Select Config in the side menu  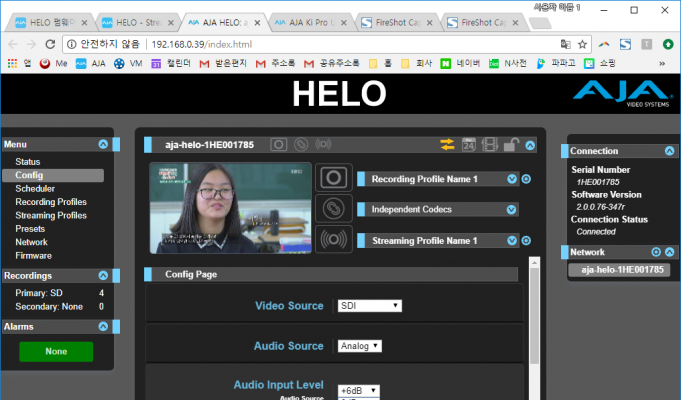point(53,175)
